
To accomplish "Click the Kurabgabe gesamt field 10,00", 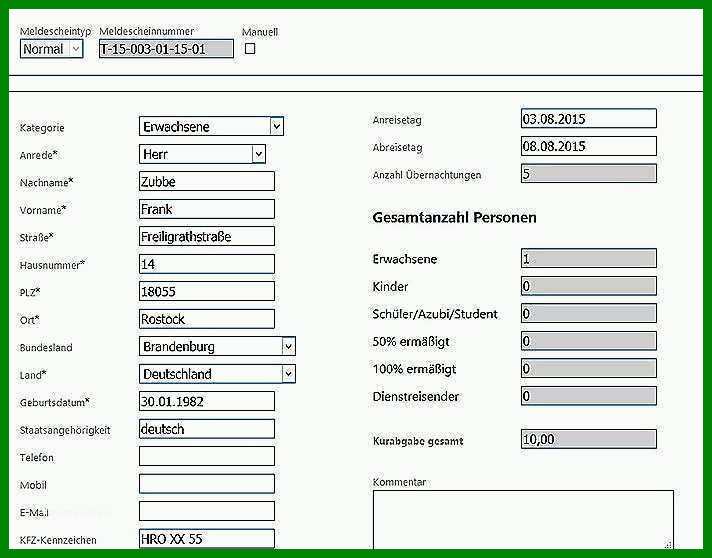I will click(x=588, y=439).
